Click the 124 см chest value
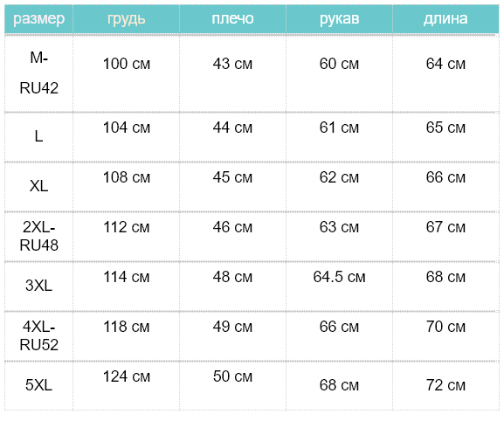The height and width of the screenshot is (421, 504). tap(127, 376)
